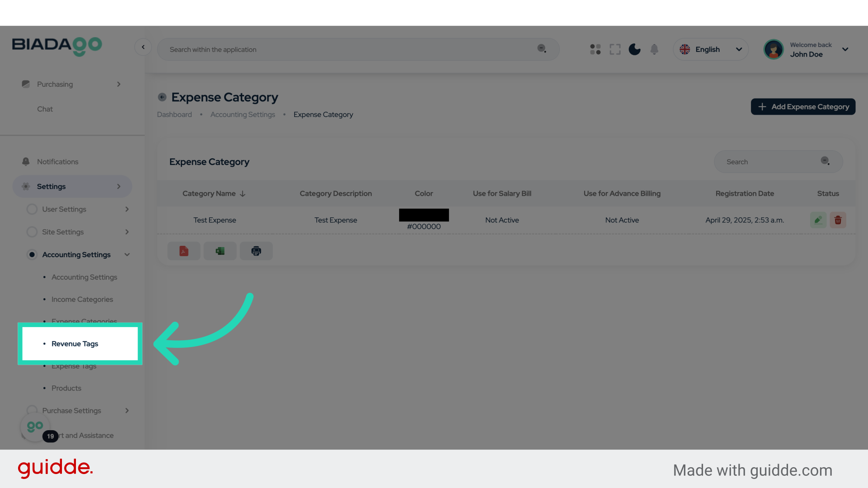Delete the Test Expense category
Viewport: 868px width, 488px height.
(x=838, y=220)
